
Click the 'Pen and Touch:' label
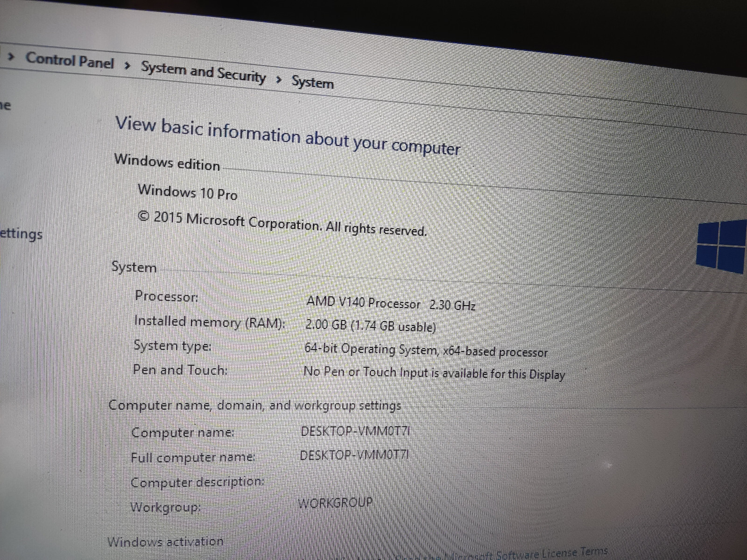[180, 371]
